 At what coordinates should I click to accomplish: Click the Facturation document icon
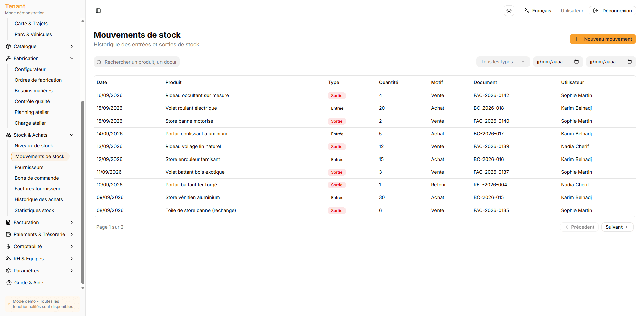click(8, 222)
